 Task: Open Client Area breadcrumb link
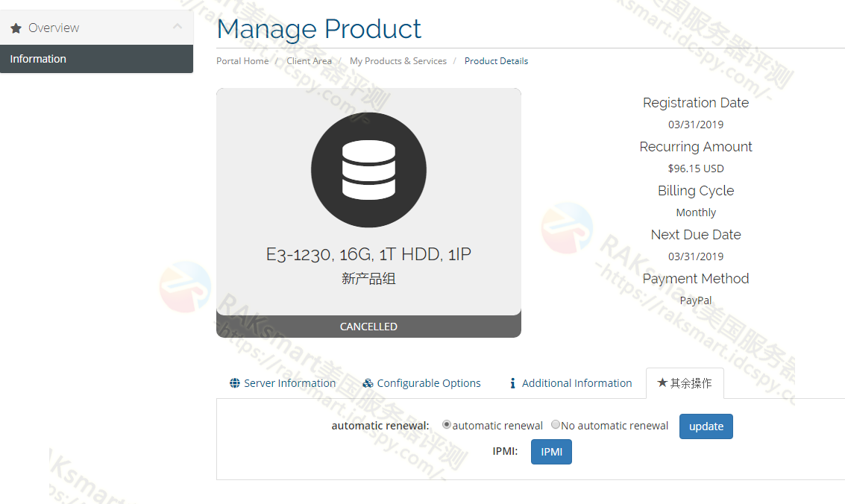click(310, 61)
